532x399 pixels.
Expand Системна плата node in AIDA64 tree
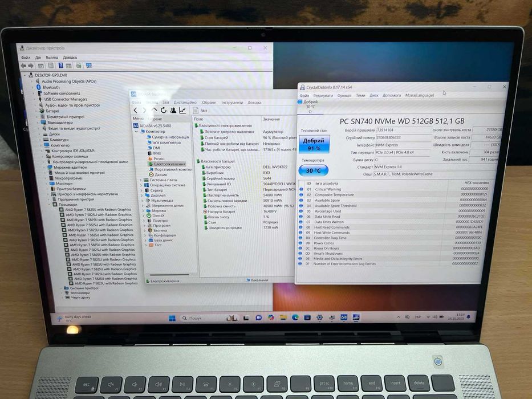[141, 180]
